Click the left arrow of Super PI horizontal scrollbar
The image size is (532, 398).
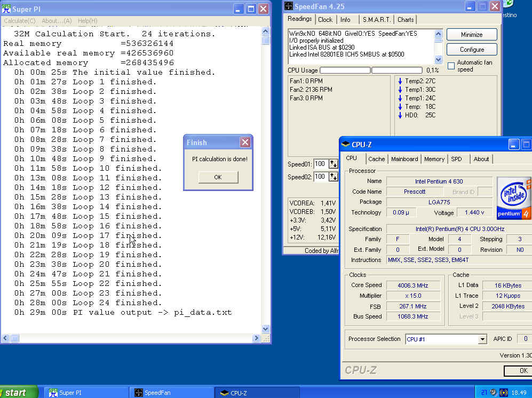(x=5, y=338)
